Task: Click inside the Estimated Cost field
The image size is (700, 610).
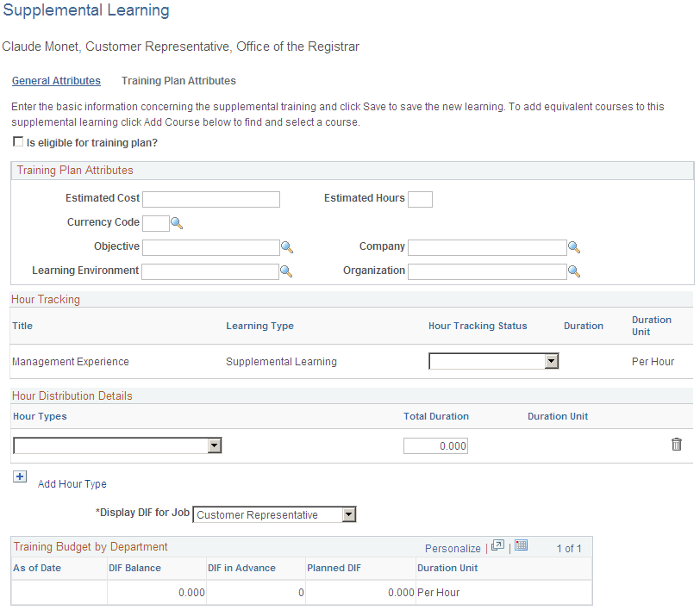Action: (211, 199)
